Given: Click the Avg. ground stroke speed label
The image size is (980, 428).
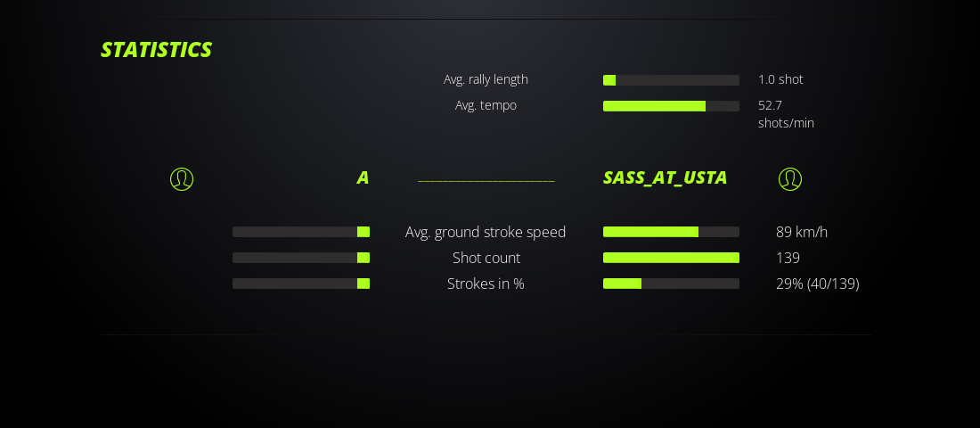Looking at the screenshot, I should pos(486,232).
